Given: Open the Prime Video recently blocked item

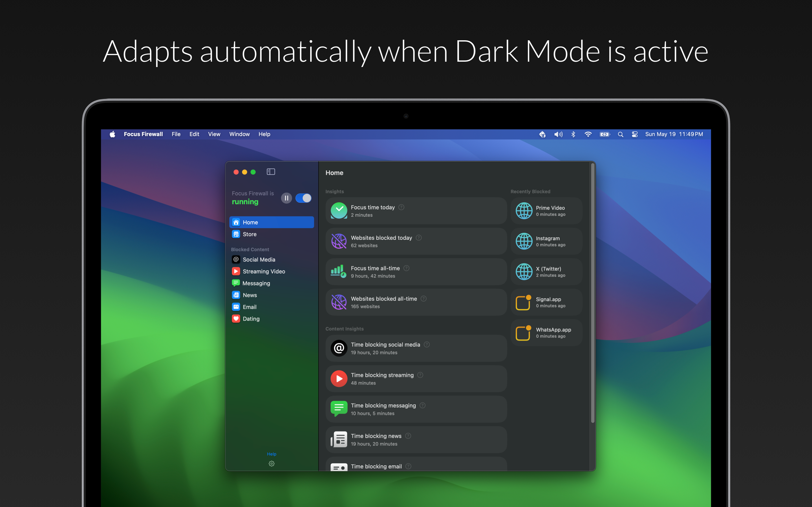Looking at the screenshot, I should point(546,211).
